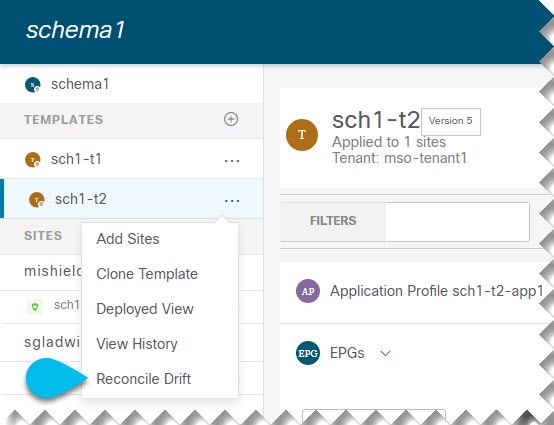554x425 pixels.
Task: Click the orange T template icon in header
Action: pyautogui.click(x=302, y=135)
